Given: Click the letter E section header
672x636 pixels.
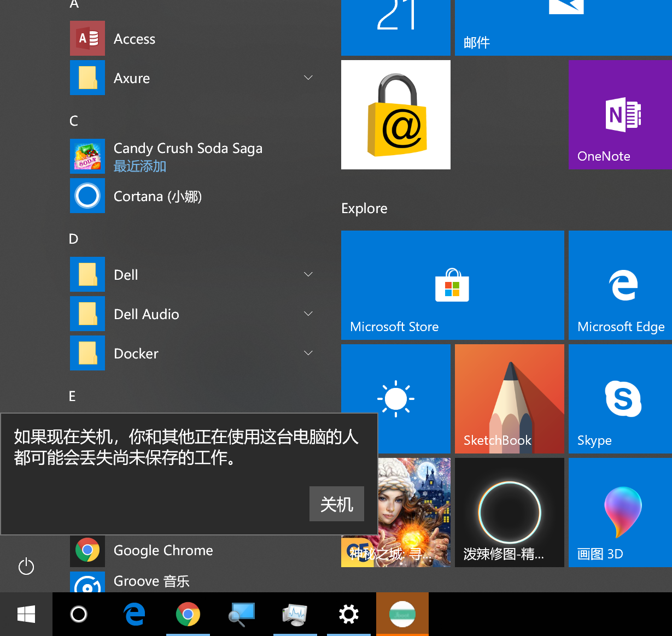Looking at the screenshot, I should pos(72,396).
